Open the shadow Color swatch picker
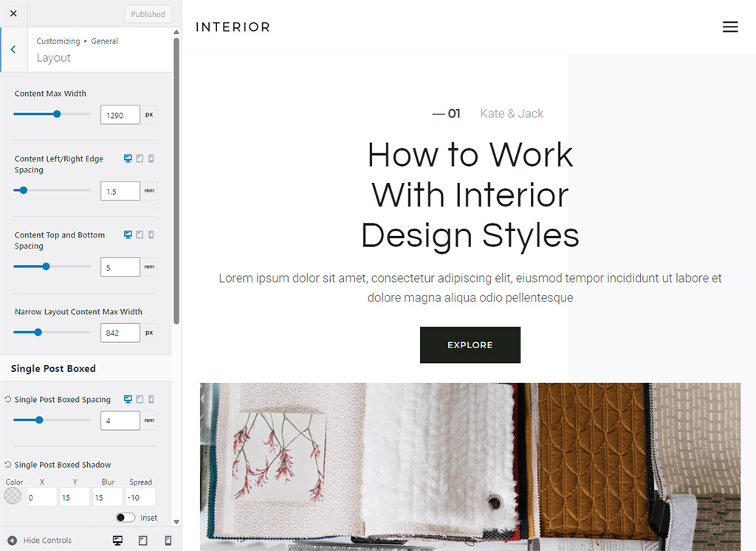756x551 pixels. [x=13, y=497]
